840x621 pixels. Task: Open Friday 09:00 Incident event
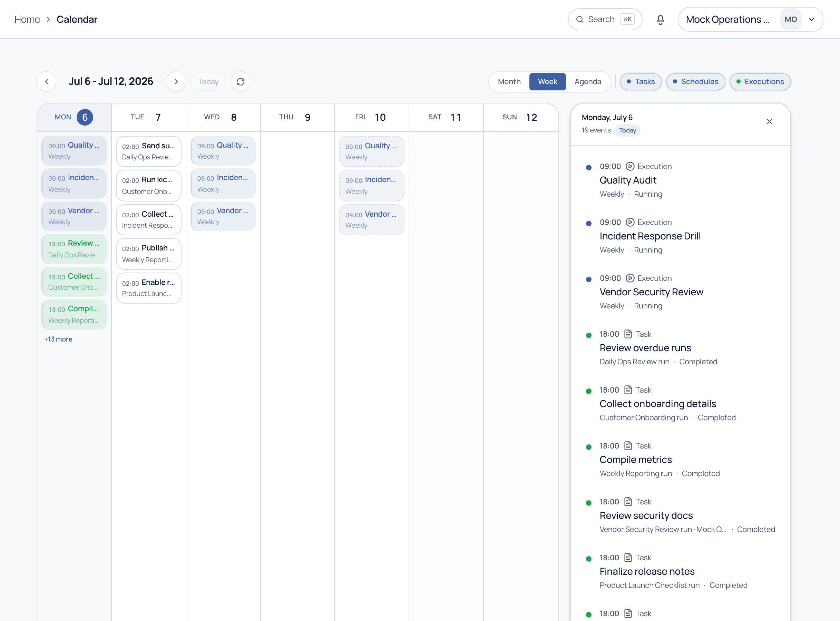(x=371, y=185)
